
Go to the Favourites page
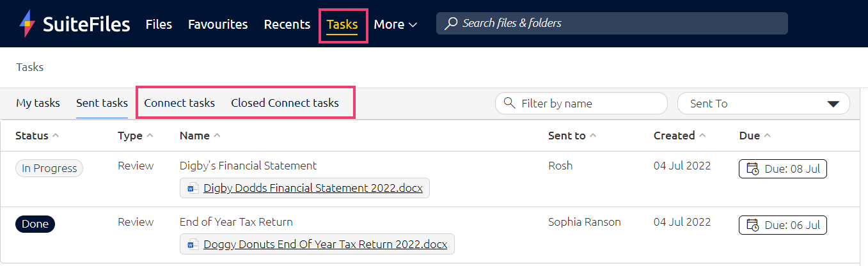(x=218, y=24)
